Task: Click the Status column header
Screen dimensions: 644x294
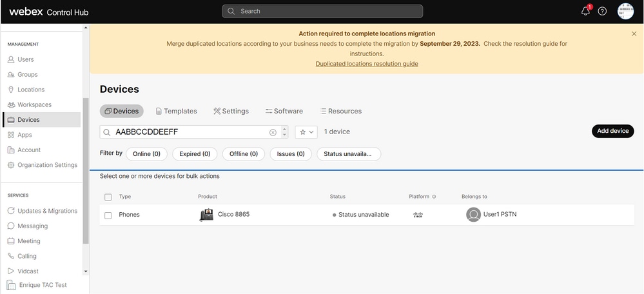Action: (338, 197)
